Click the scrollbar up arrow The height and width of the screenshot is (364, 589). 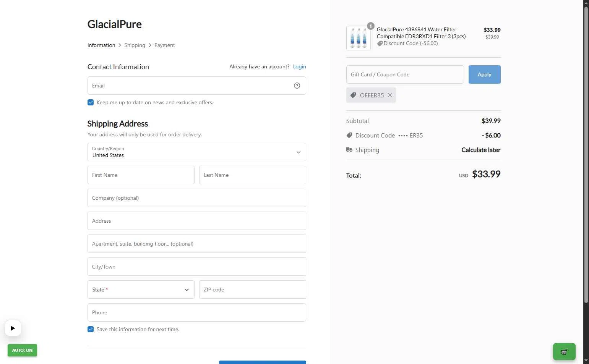[586, 3]
